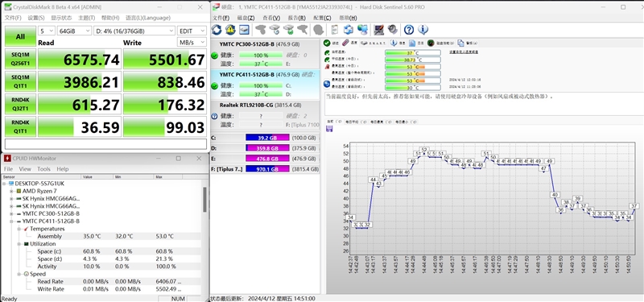Screen dimensions: 644x302
Task: Expand the AMD Ryzen 7 node in HWMonitor
Action: (x=12, y=191)
